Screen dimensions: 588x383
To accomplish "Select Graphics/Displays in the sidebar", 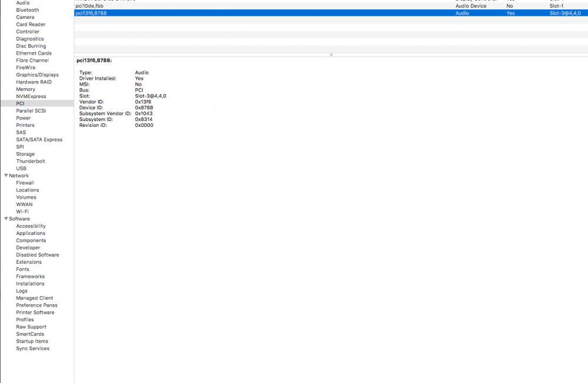I will point(38,75).
